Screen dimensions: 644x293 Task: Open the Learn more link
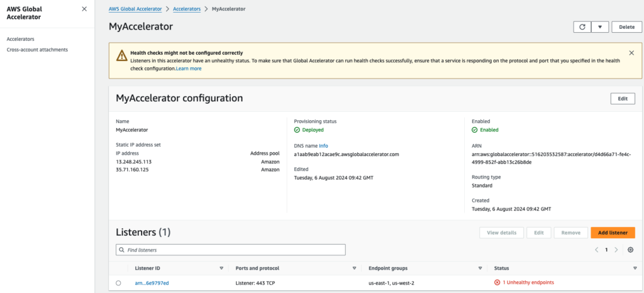[x=189, y=69]
